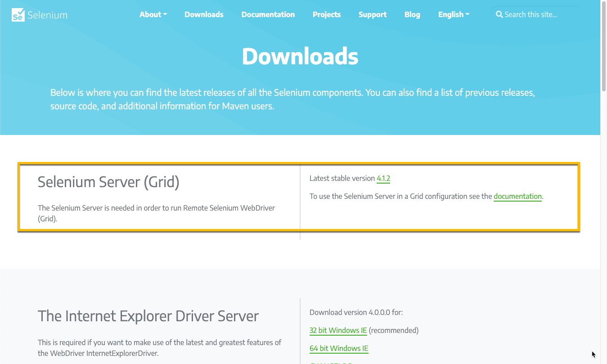The height and width of the screenshot is (364, 607).
Task: Focus the Search this site field
Action: (x=536, y=14)
